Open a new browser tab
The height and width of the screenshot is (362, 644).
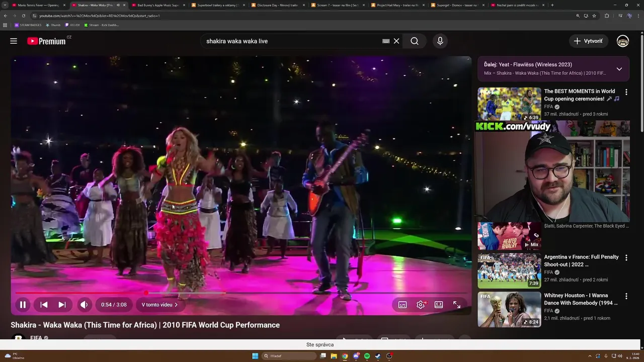552,5
